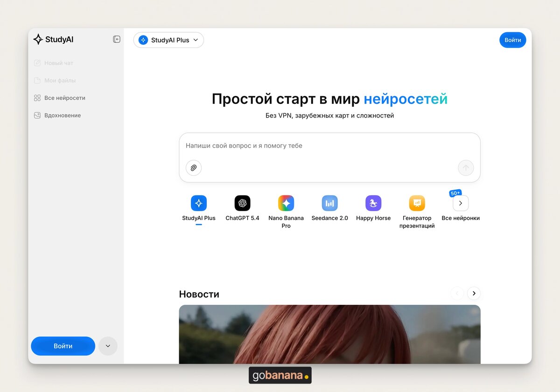The height and width of the screenshot is (392, 560).
Task: Select the Happy Horse icon
Action: (373, 203)
